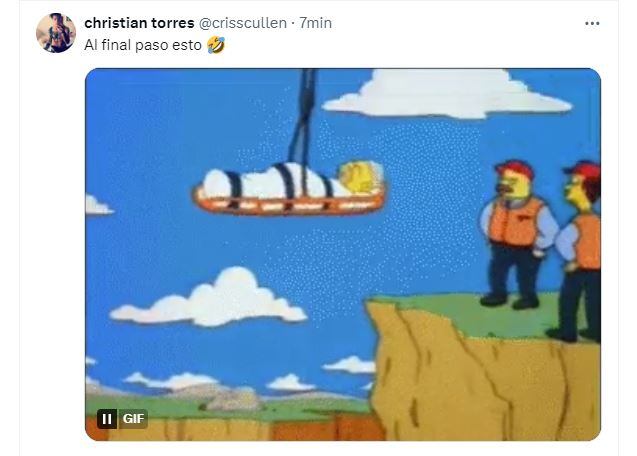This screenshot has height=456, width=637.
Task: Click the mustached rescue worker in GIF
Action: 517,234
